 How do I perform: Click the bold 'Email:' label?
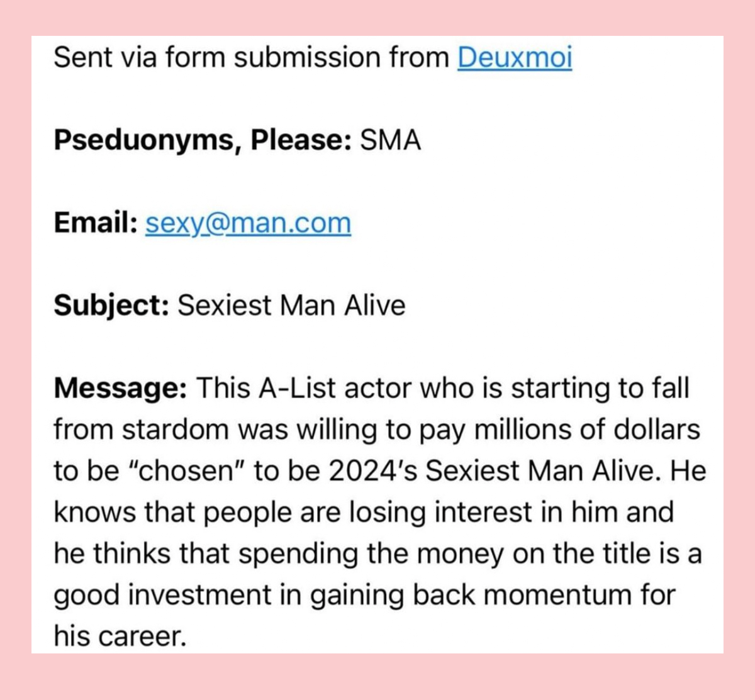[x=96, y=223]
